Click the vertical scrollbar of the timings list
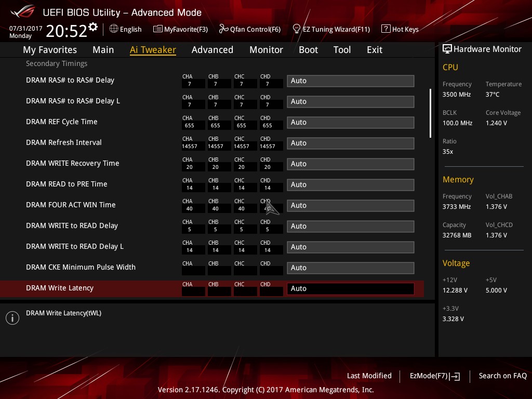This screenshot has height=399, width=532. 430,113
